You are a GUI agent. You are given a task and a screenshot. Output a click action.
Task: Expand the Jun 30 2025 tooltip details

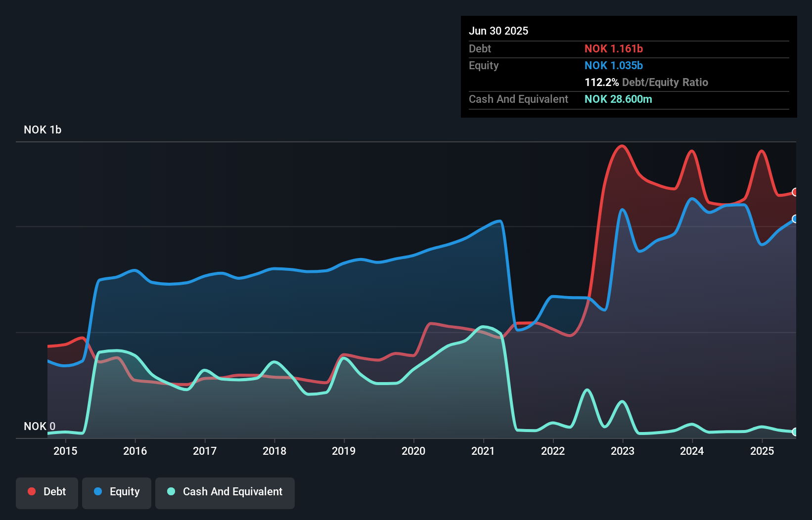(498, 31)
